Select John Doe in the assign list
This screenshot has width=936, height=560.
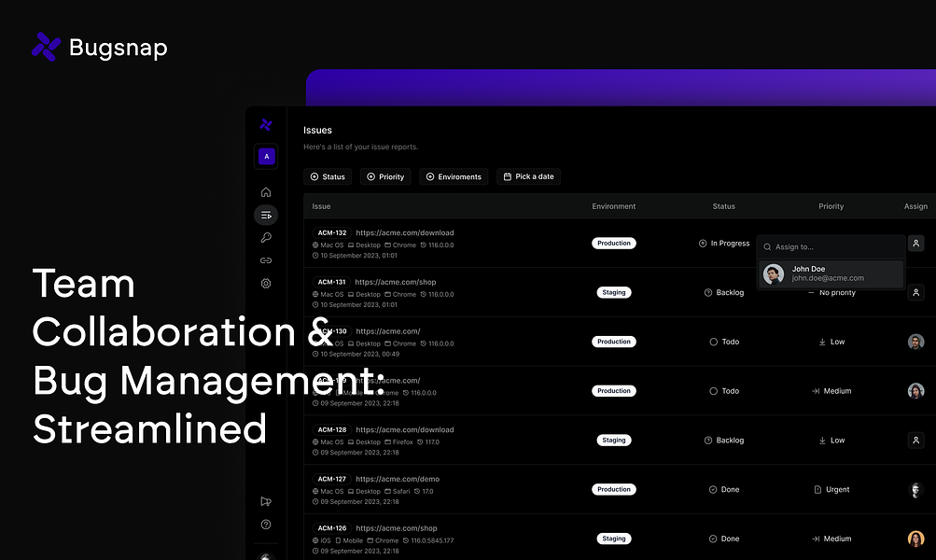tap(831, 273)
